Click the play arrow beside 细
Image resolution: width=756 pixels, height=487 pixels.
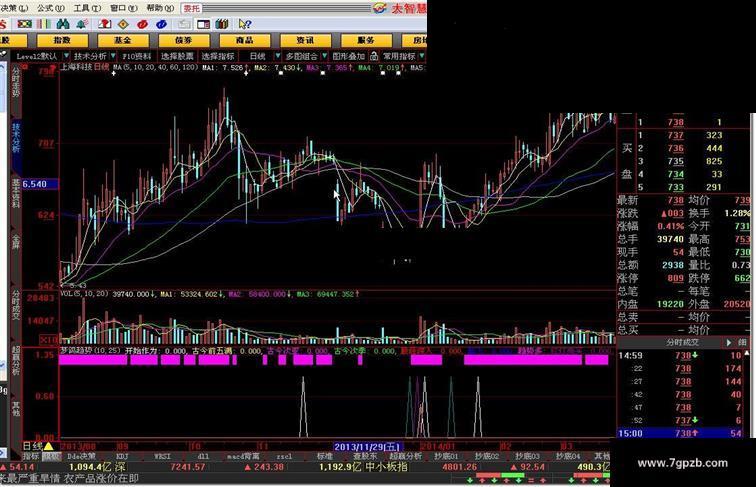729,342
